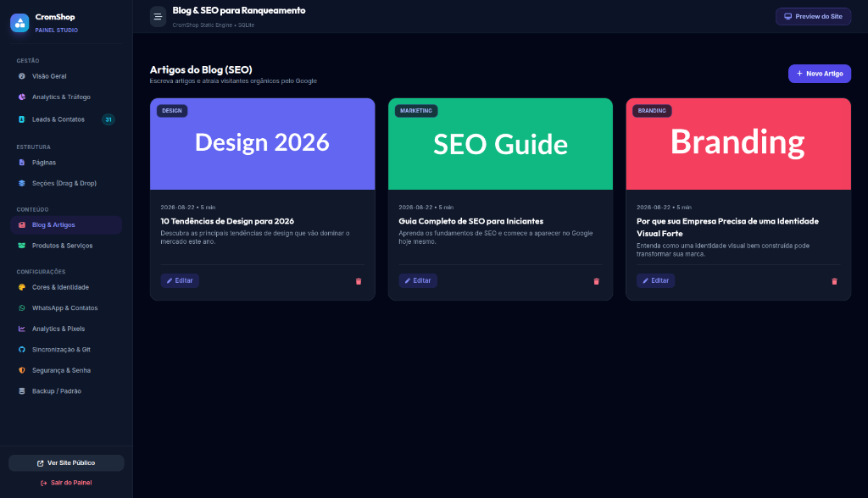
Task: Delete the Guia Completo de SEO article
Action: [596, 282]
